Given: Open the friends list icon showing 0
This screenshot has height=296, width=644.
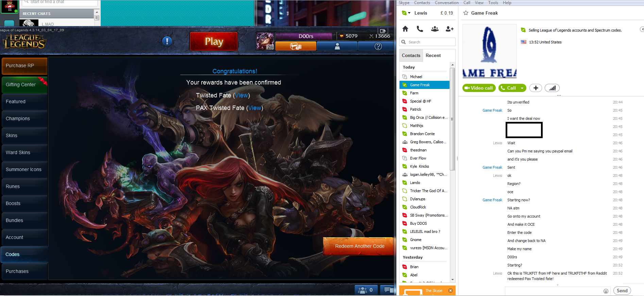Looking at the screenshot, I should pos(366,290).
